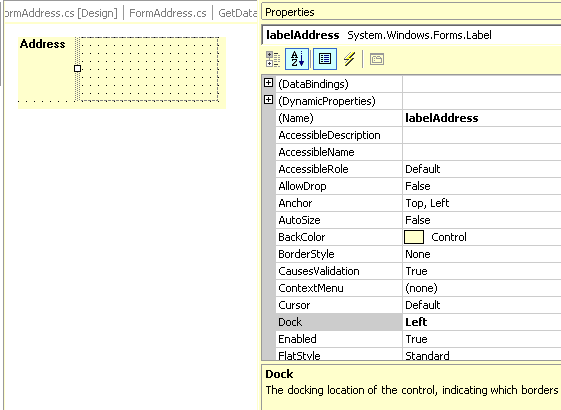Click the Properties list view icon
The image size is (561, 410).
325,59
